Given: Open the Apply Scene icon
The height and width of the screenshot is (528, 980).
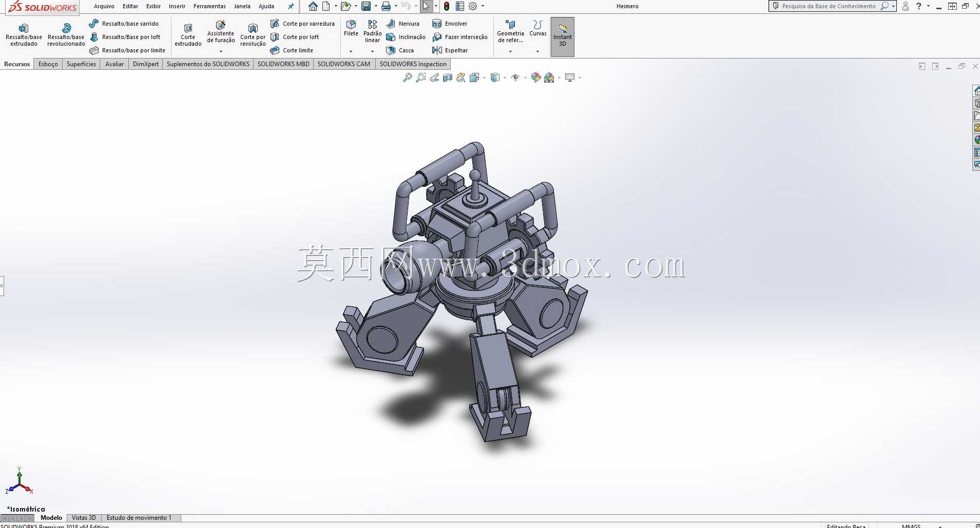Looking at the screenshot, I should pyautogui.click(x=549, y=77).
